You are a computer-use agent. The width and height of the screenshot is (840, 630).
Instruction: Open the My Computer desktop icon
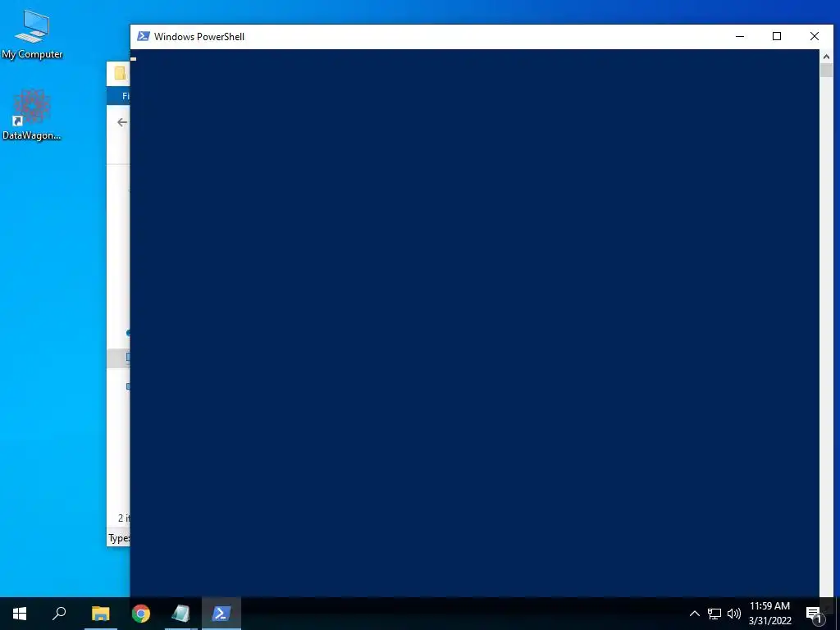32,34
